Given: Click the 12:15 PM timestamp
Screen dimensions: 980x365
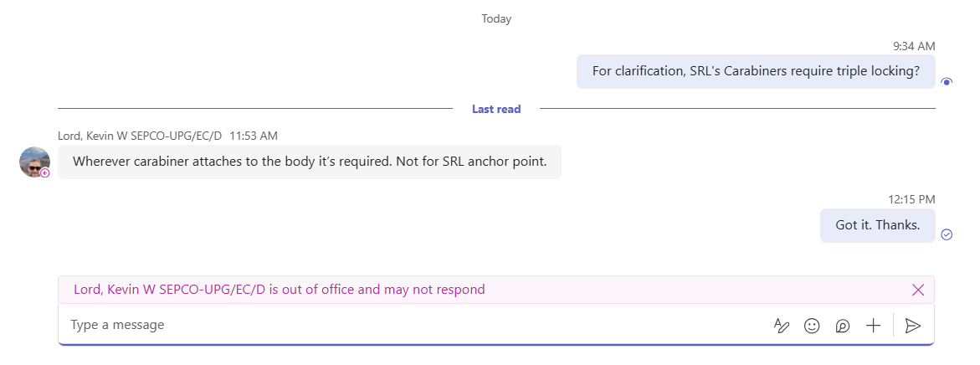Looking at the screenshot, I should pyautogui.click(x=911, y=199).
